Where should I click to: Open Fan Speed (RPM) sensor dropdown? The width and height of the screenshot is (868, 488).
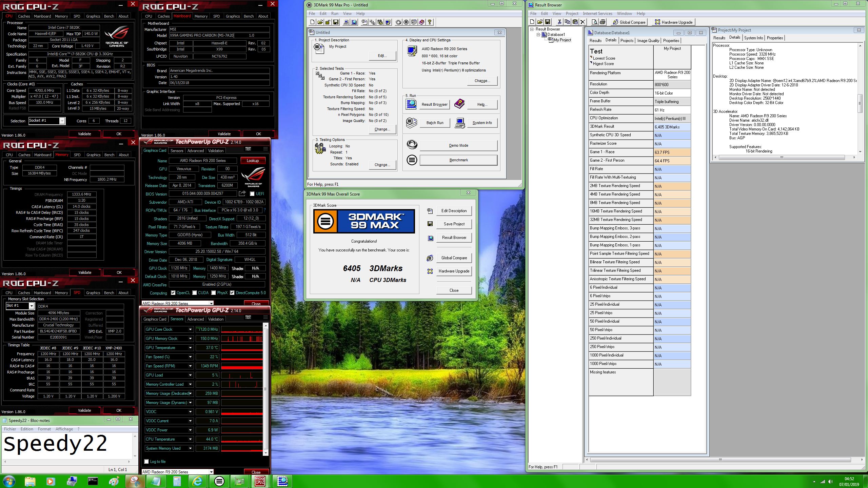190,366
